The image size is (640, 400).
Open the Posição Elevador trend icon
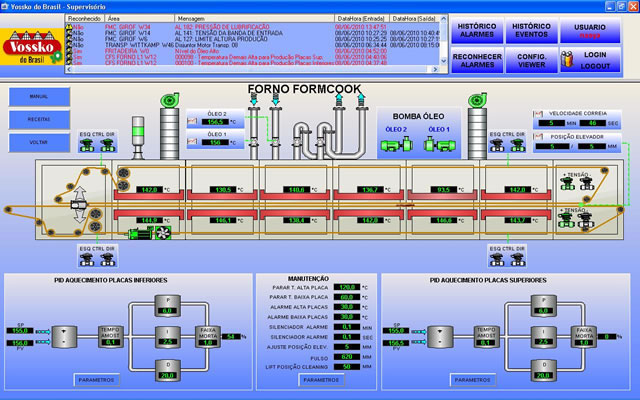click(x=538, y=137)
